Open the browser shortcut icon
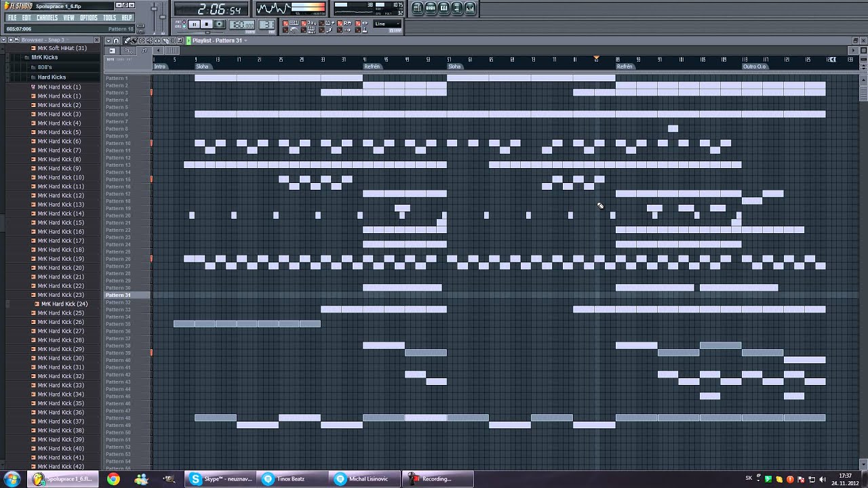Image resolution: width=868 pixels, height=488 pixels. click(x=456, y=8)
